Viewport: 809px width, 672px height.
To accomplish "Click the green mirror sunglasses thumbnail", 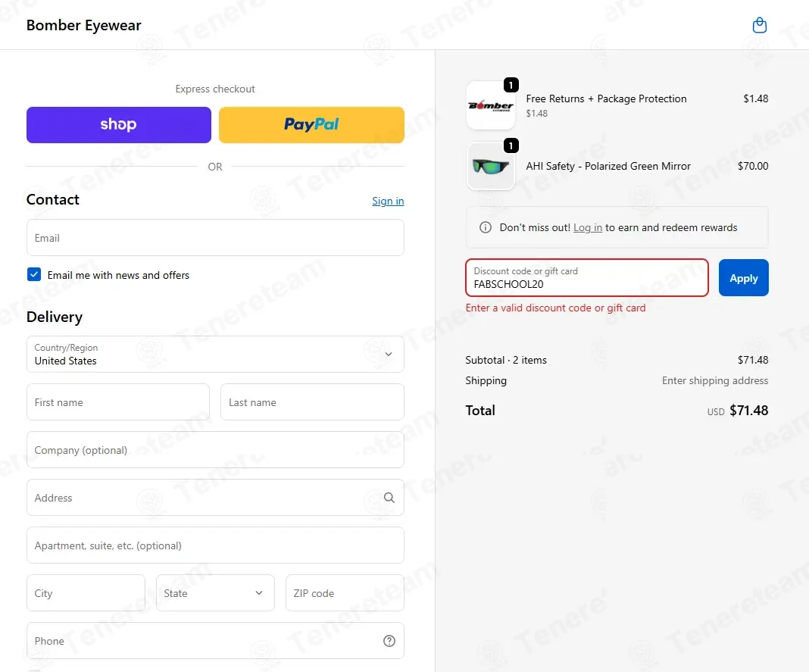I will pos(491,166).
